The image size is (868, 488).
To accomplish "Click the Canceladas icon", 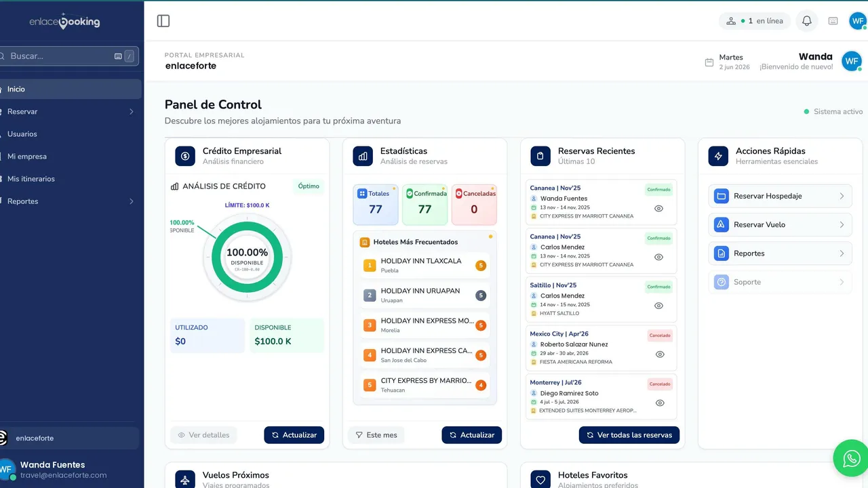I will [458, 193].
